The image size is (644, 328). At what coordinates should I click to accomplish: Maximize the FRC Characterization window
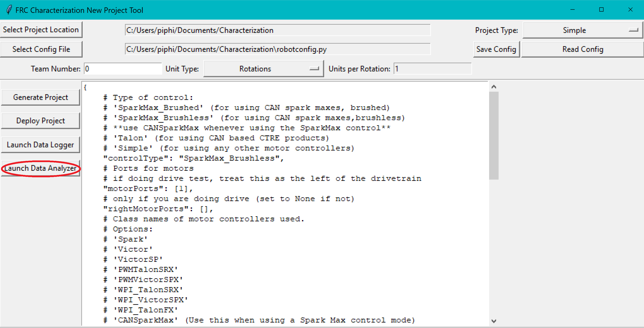coord(601,10)
